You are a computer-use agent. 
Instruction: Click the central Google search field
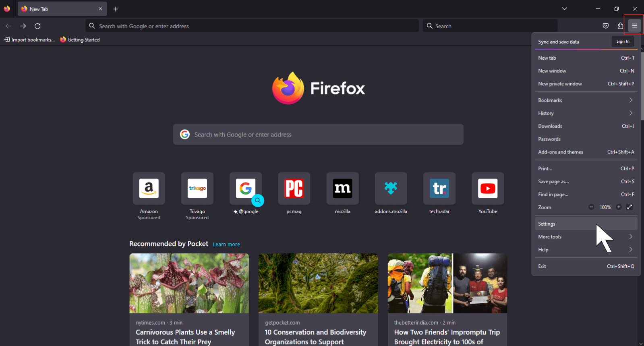(x=318, y=134)
